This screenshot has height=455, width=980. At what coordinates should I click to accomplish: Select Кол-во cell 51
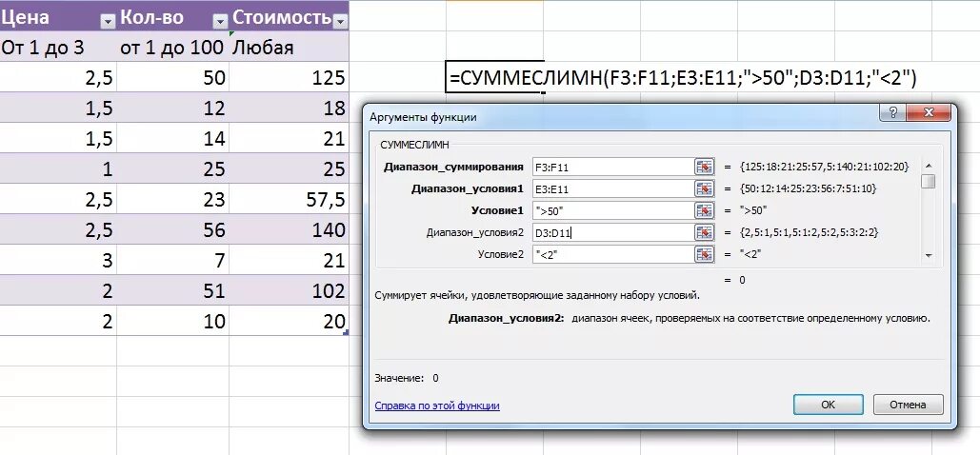pyautogui.click(x=172, y=290)
